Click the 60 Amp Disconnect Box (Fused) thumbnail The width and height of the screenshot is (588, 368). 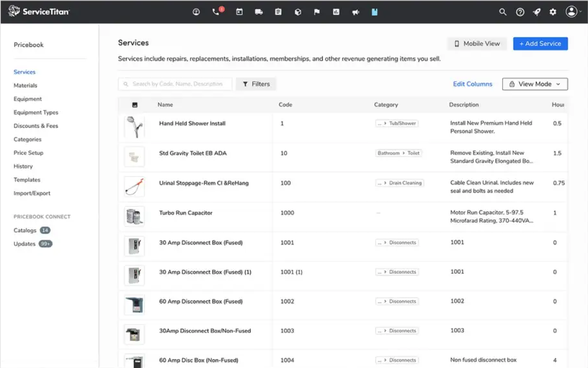[x=134, y=305]
